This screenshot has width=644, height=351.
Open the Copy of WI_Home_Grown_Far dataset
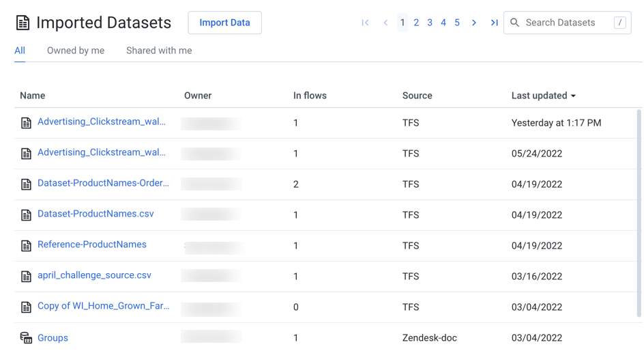103,306
